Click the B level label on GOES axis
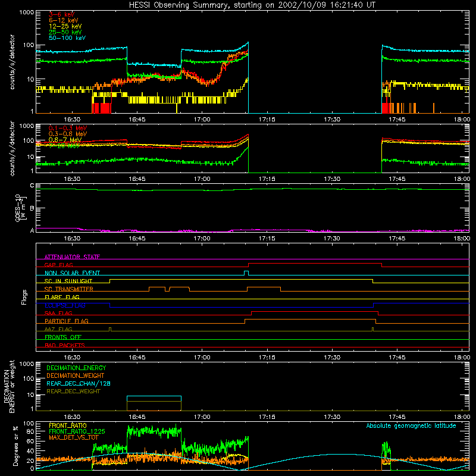Viewport: 476px width, 476px height. click(x=32, y=208)
